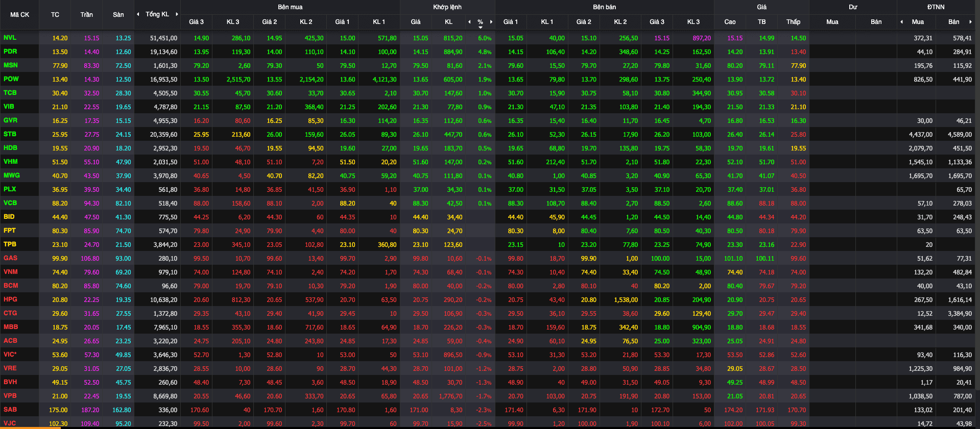Open the ACB stock symbol
Image resolution: width=980 pixels, height=429 pixels.
10,341
